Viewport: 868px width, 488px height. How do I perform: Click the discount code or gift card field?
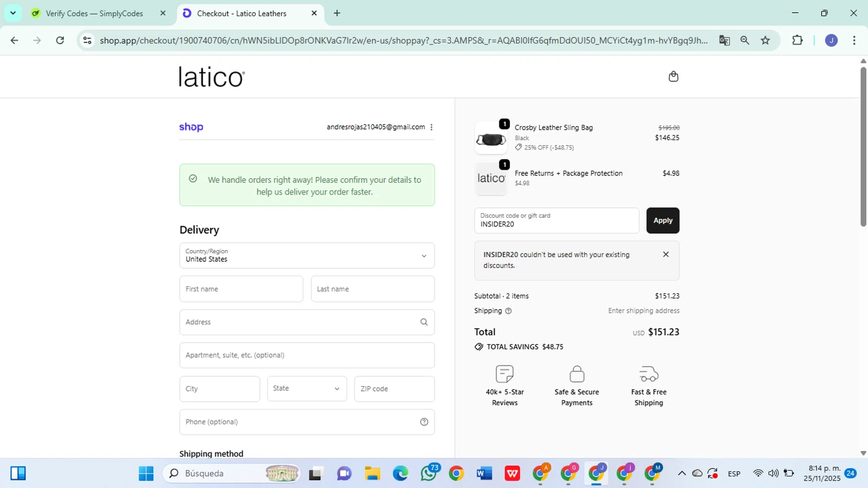coord(557,221)
